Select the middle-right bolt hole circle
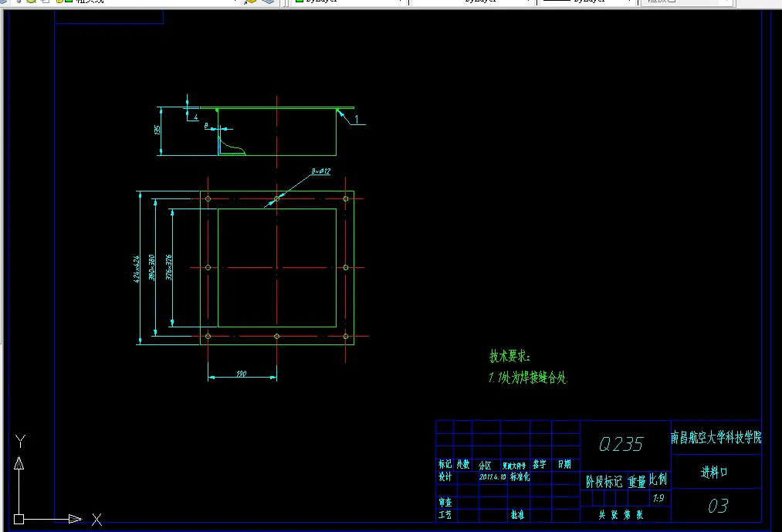Image resolution: width=782 pixels, height=532 pixels. pos(346,267)
